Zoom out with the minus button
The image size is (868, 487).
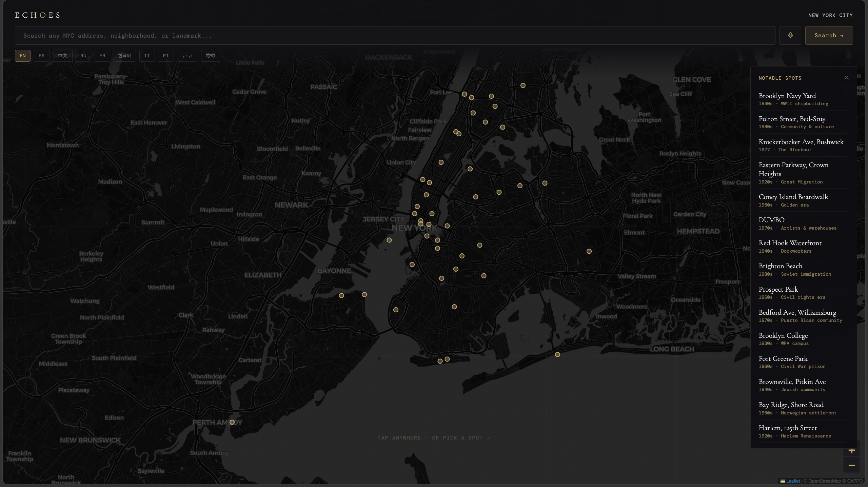(851, 465)
